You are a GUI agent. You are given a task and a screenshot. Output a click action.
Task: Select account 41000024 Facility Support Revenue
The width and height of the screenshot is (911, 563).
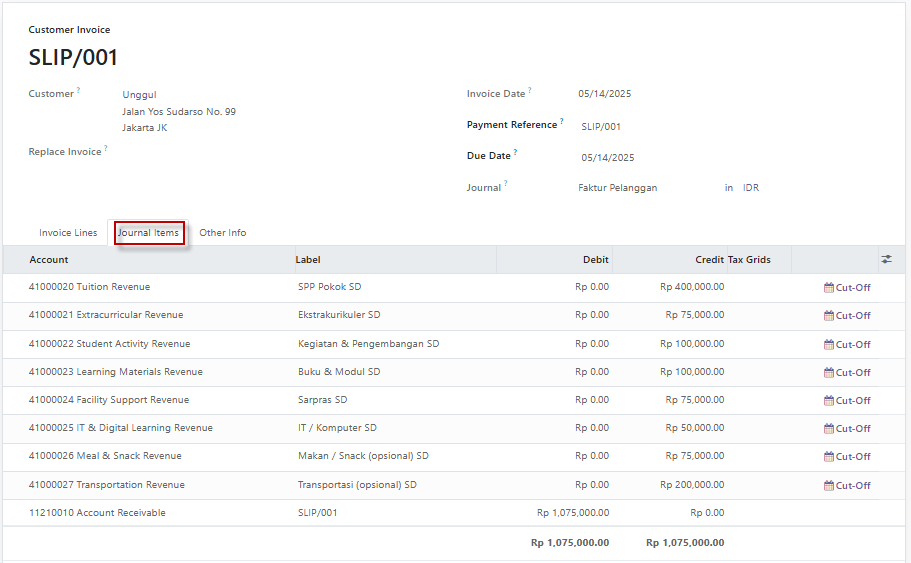coord(109,399)
